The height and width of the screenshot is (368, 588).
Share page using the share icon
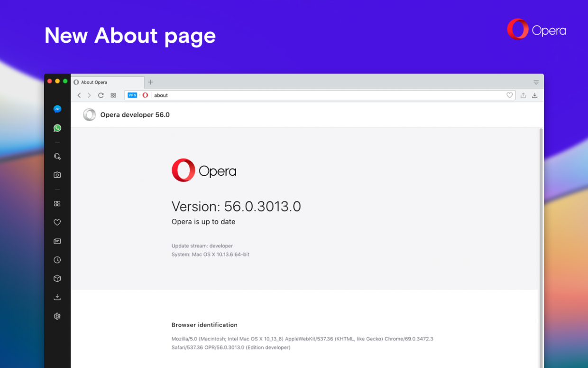point(524,95)
